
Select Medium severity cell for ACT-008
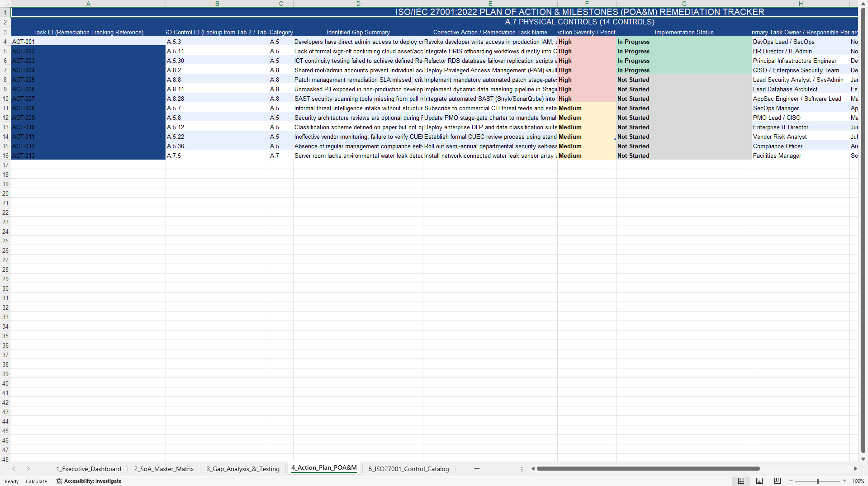coord(587,108)
